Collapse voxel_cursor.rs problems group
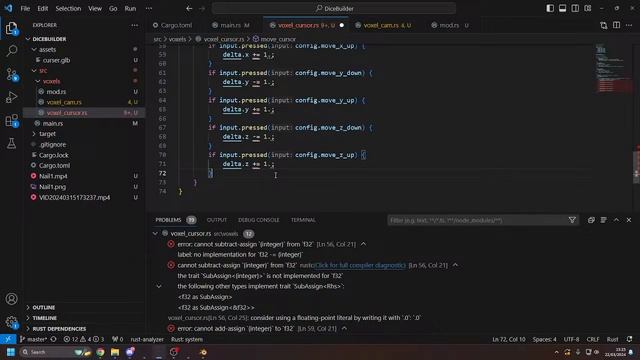 [x=155, y=233]
